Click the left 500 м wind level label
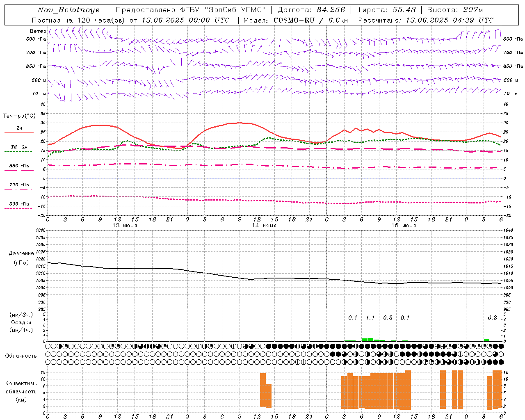Screen dimensions: 525x420 39,80
